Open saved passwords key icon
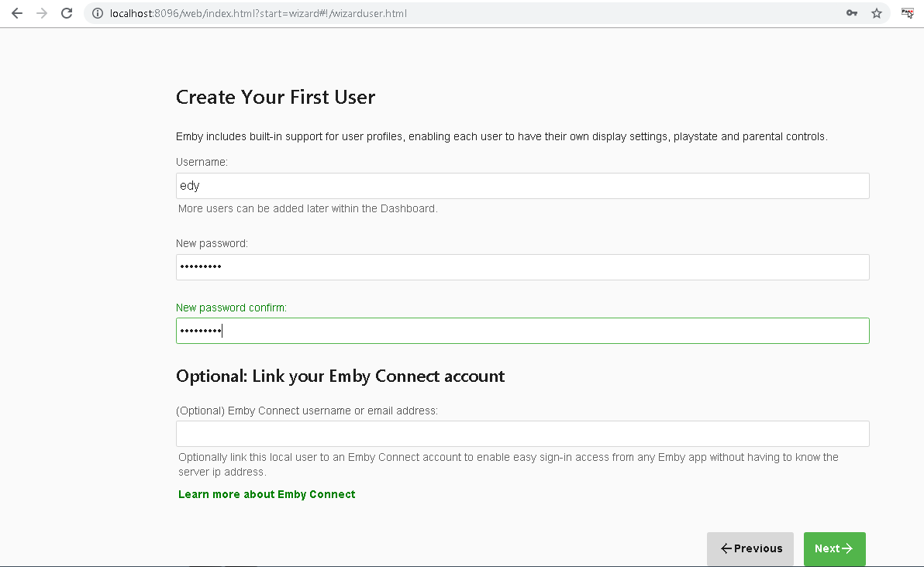Image resolution: width=924 pixels, height=567 pixels. click(851, 13)
